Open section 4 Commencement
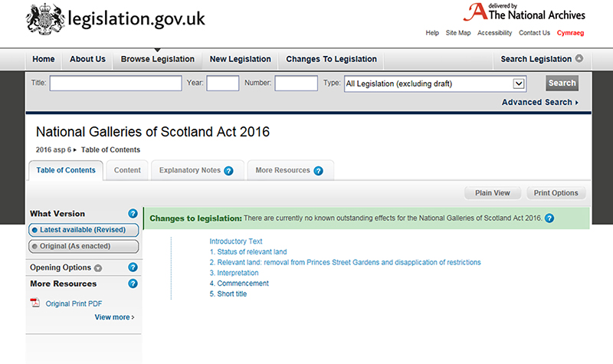613x364 pixels. pos(239,284)
